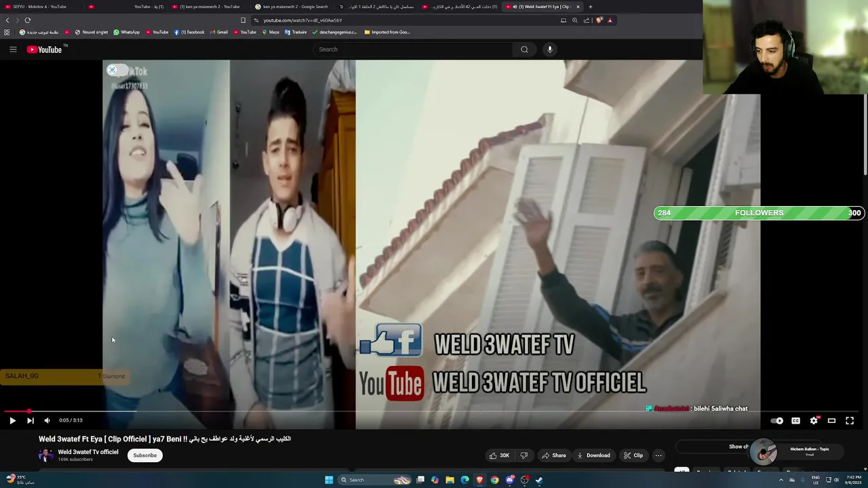
Task: Bookmark this page with the bookmark icon
Action: [243, 20]
